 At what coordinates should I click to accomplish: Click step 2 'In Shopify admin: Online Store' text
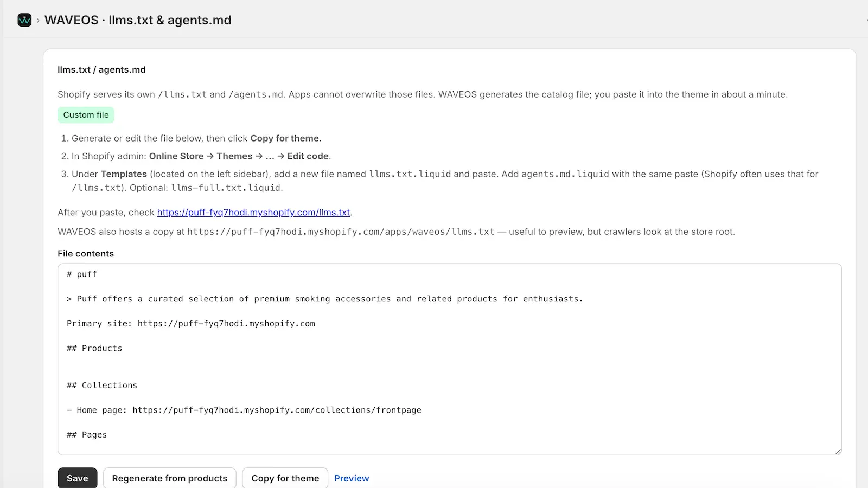[201, 156]
